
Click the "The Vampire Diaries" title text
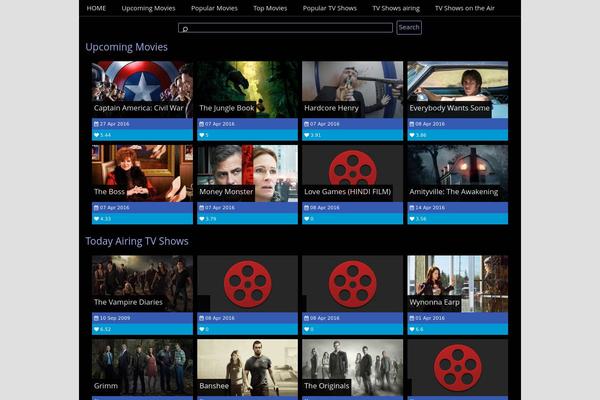[x=128, y=302]
